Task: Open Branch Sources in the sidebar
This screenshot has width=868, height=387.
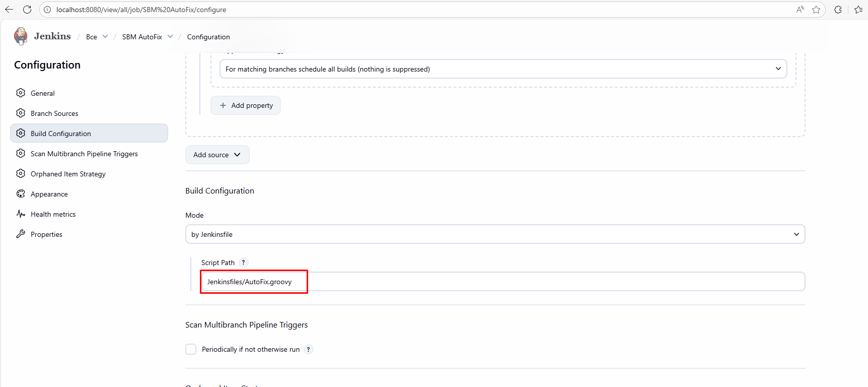Action: pyautogui.click(x=54, y=113)
